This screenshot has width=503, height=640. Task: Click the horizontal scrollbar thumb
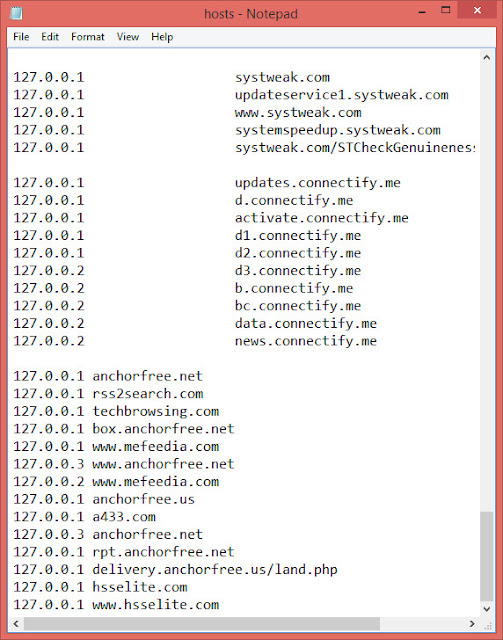(202, 624)
